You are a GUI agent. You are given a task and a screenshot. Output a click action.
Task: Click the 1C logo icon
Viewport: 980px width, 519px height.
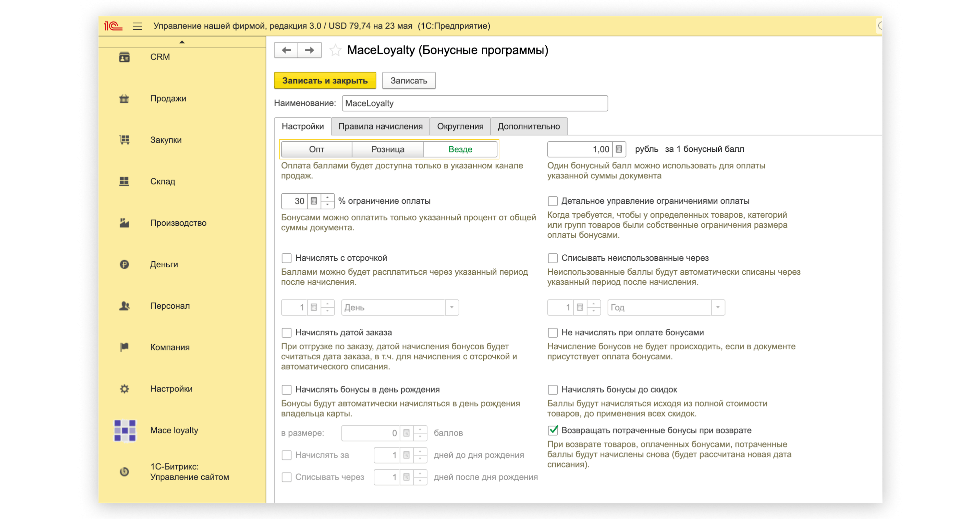[x=113, y=26]
